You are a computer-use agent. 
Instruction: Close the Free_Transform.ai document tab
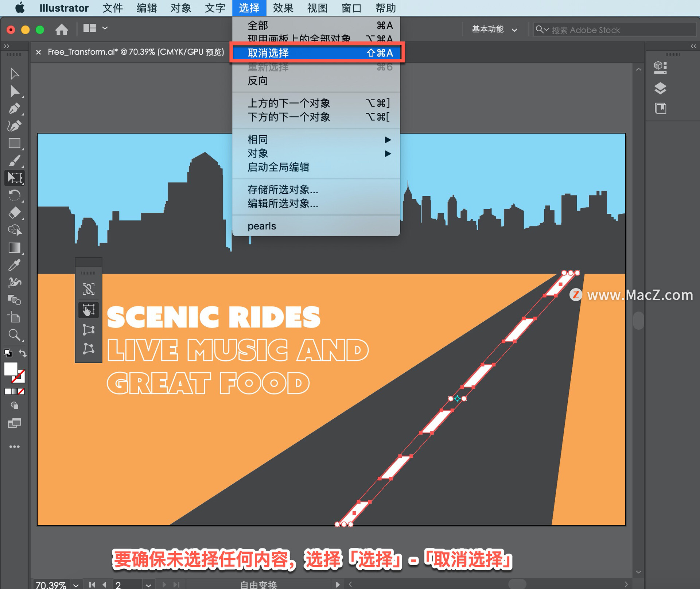pyautogui.click(x=38, y=52)
